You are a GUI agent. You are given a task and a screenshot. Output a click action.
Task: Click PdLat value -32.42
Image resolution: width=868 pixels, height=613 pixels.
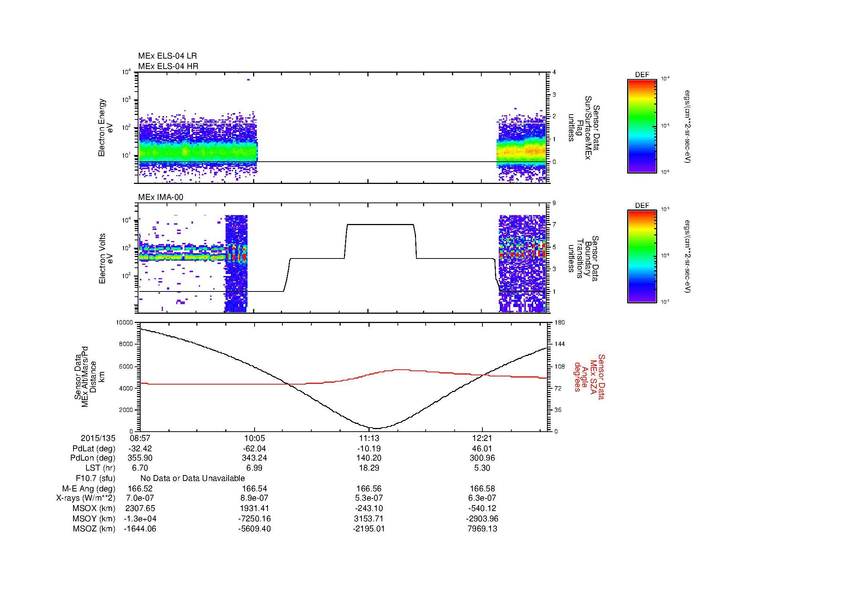[x=140, y=449]
